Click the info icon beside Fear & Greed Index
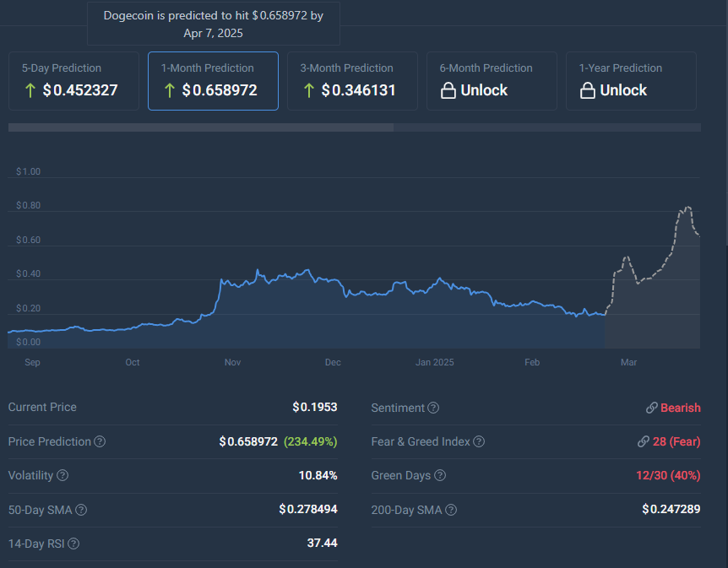Image resolution: width=728 pixels, height=568 pixels. point(479,442)
